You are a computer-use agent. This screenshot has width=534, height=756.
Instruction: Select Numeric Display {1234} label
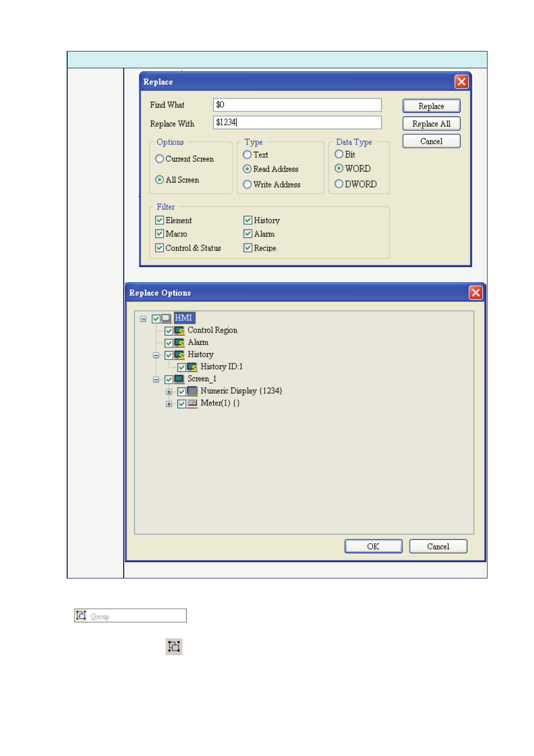[242, 391]
